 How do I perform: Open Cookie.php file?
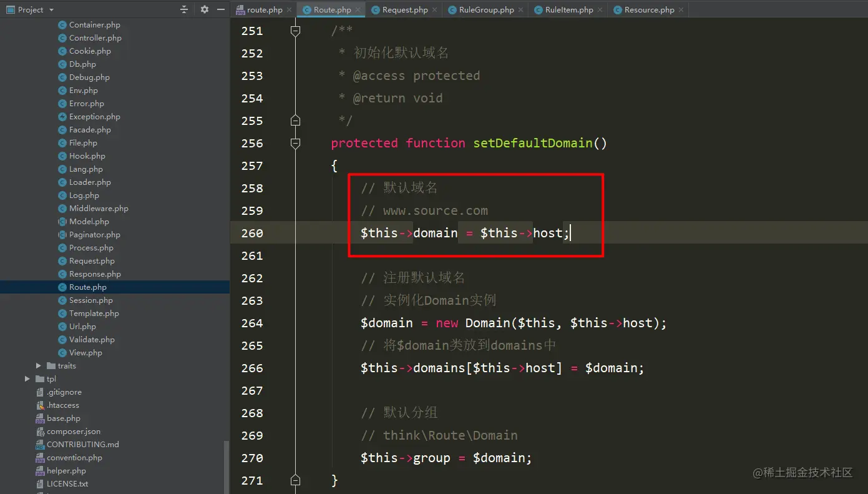90,51
